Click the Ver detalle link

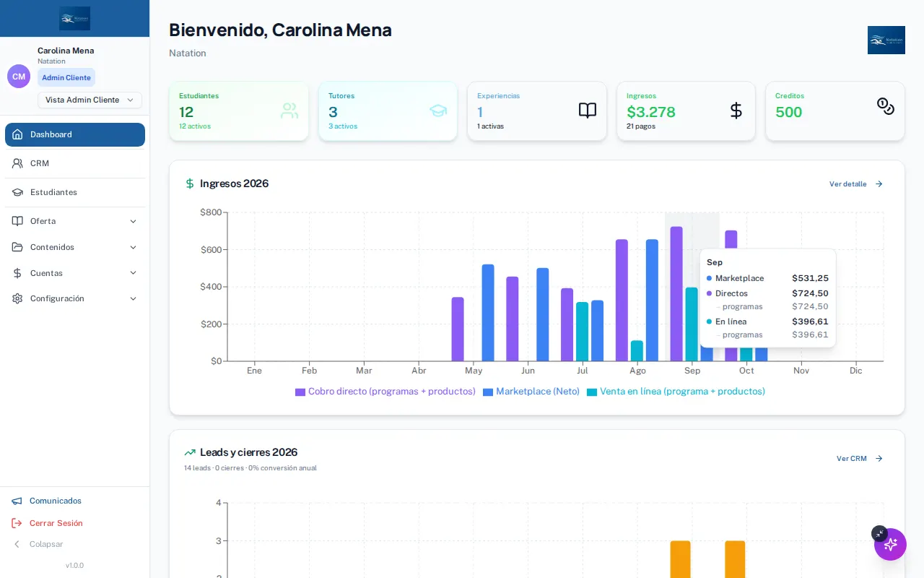tap(856, 184)
